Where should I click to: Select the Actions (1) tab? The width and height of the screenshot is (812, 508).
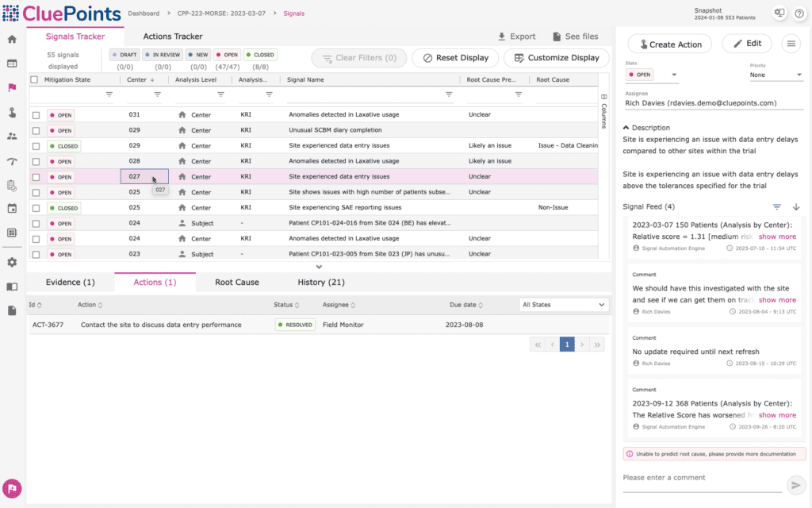[x=155, y=282]
